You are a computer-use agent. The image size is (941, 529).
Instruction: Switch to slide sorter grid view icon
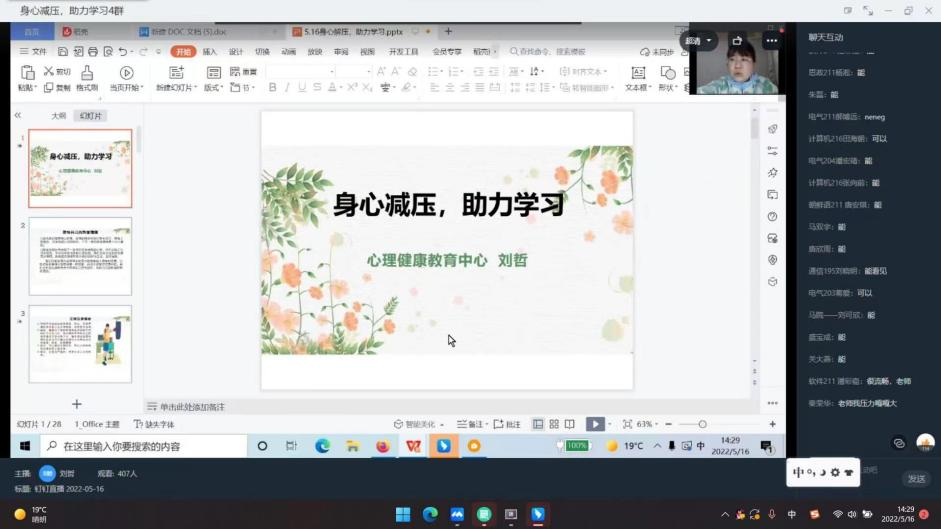[x=554, y=424]
